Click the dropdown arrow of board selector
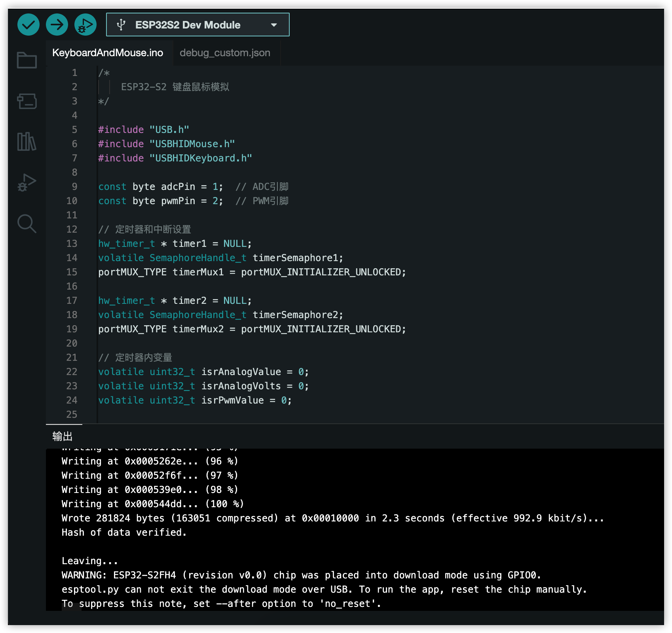 274,25
